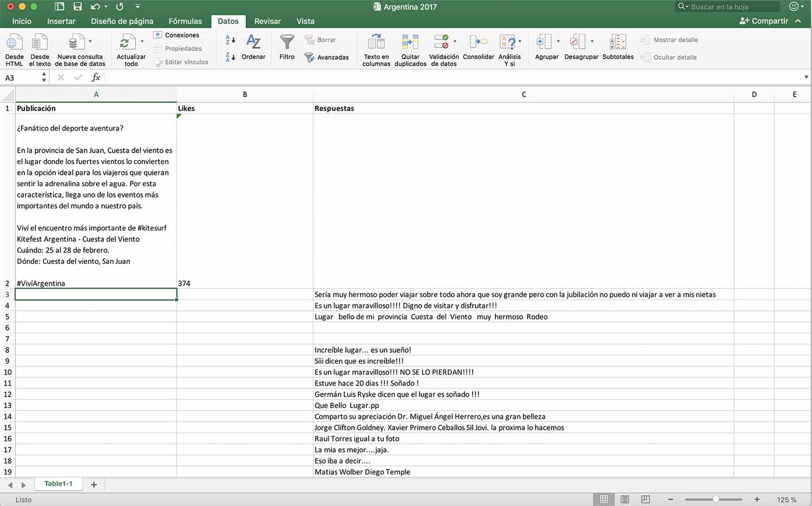Import data using Desde HTML

click(x=14, y=42)
